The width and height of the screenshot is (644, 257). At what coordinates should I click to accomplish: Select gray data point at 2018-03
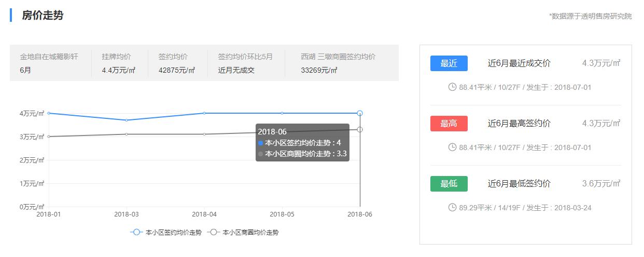click(x=127, y=134)
